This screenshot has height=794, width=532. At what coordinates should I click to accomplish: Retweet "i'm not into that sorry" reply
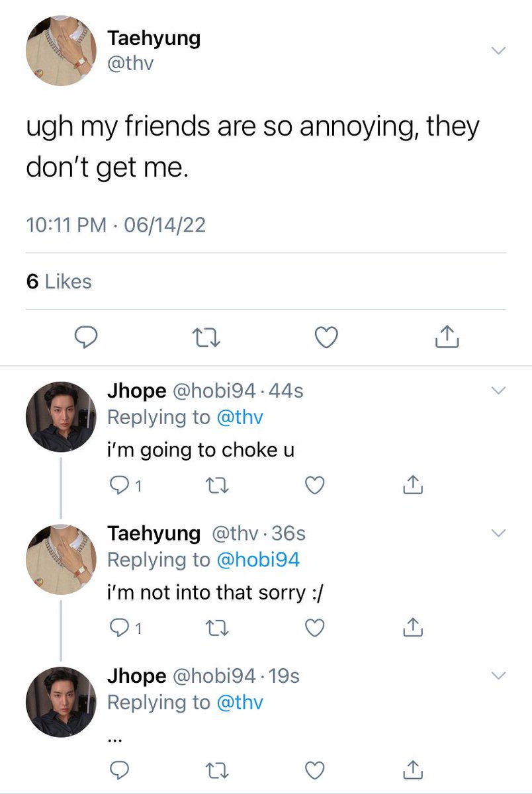coord(218,628)
